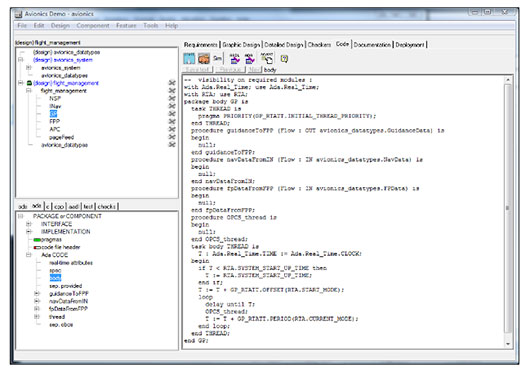Click X icon on (design) flight_management row
Screen dimensions: 530x369
pos(172,83)
